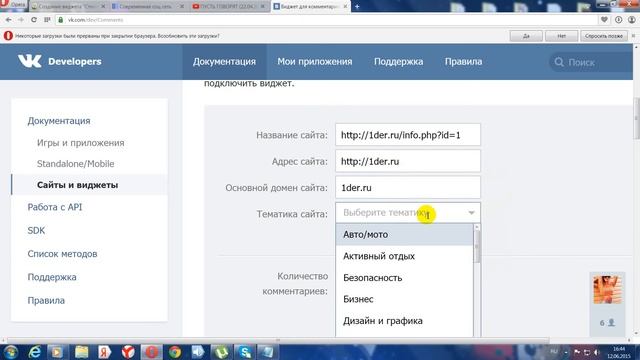Click the address bar URL vk.com
The image size is (640, 360).
pyautogui.click(x=95, y=20)
